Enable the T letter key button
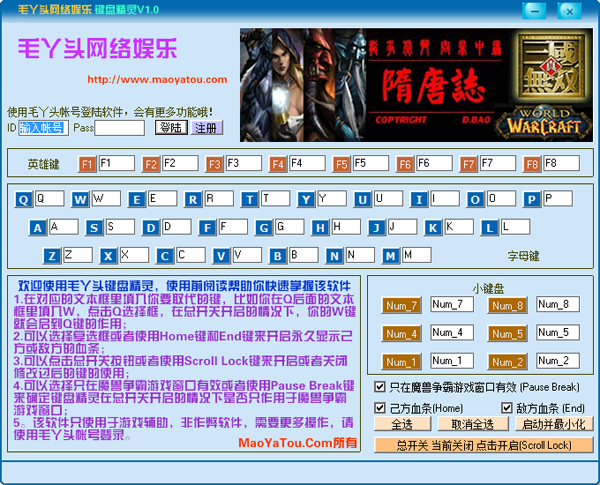This screenshot has width=600, height=485. (x=249, y=199)
